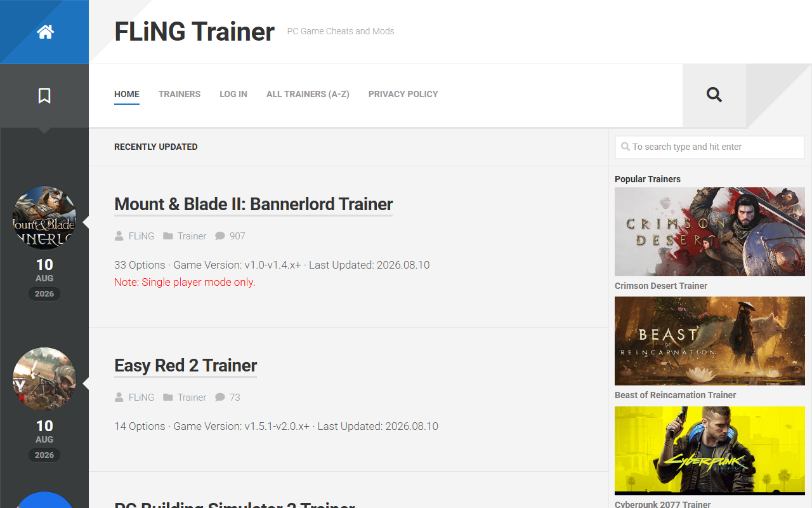Open the Crimson Desert banner image

[x=710, y=232]
